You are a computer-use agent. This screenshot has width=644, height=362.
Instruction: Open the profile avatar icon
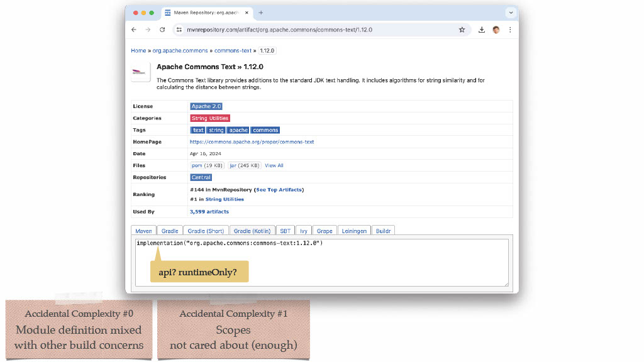point(496,30)
